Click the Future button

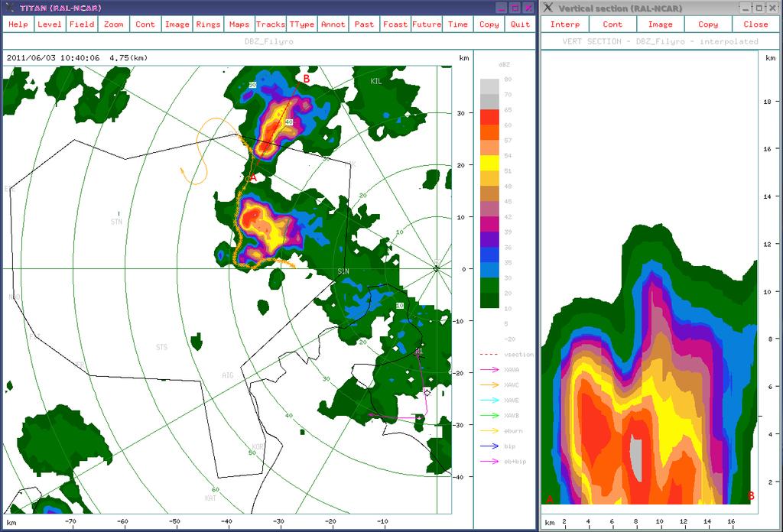(x=427, y=24)
